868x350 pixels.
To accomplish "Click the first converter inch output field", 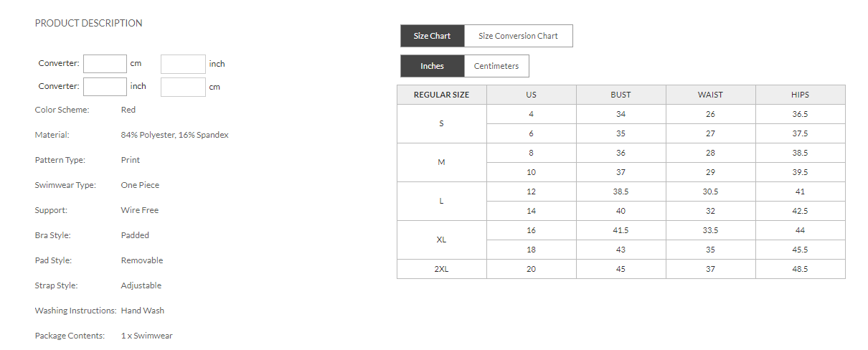I will click(x=183, y=64).
